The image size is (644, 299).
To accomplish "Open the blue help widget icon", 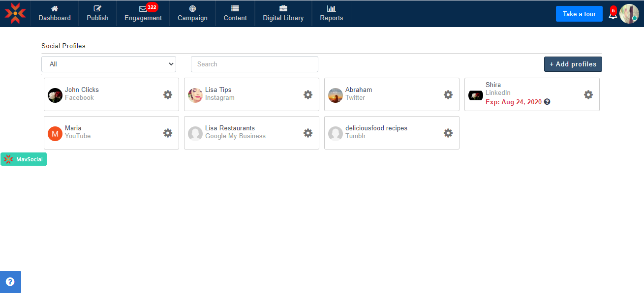I will (x=10, y=282).
